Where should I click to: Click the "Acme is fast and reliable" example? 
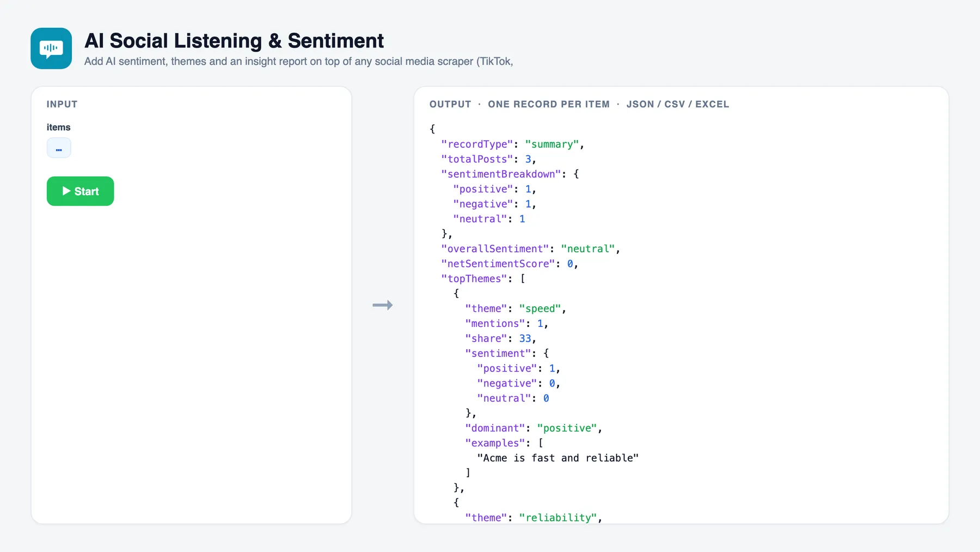coord(558,458)
